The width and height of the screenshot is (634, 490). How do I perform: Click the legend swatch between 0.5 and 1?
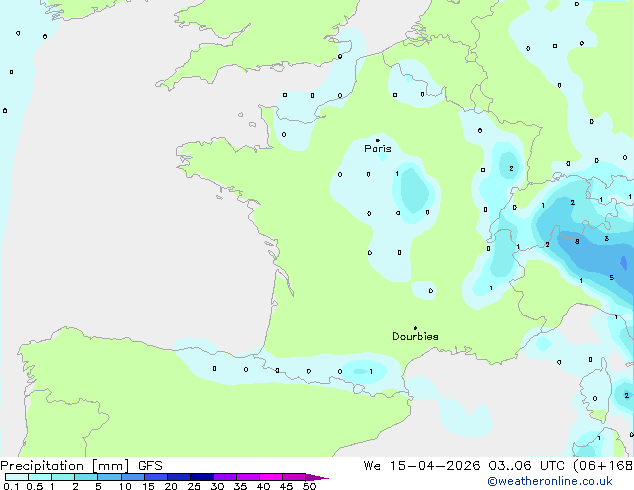click(x=40, y=477)
